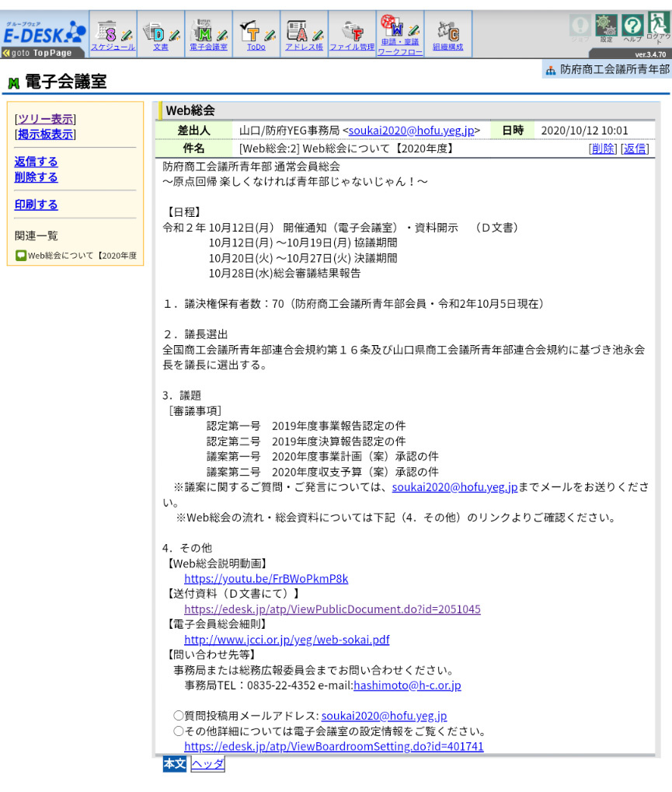Open the ファイル管理 text link

352,47
